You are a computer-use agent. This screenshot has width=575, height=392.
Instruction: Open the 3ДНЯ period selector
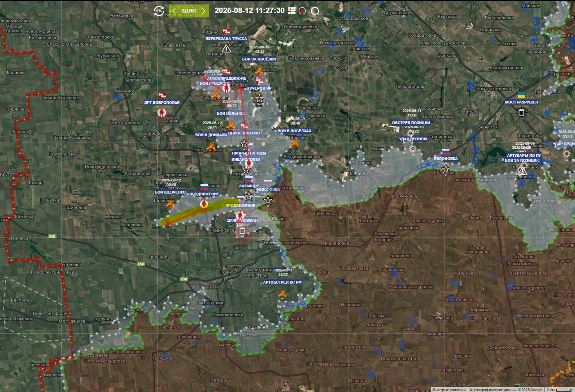pyautogui.click(x=189, y=11)
